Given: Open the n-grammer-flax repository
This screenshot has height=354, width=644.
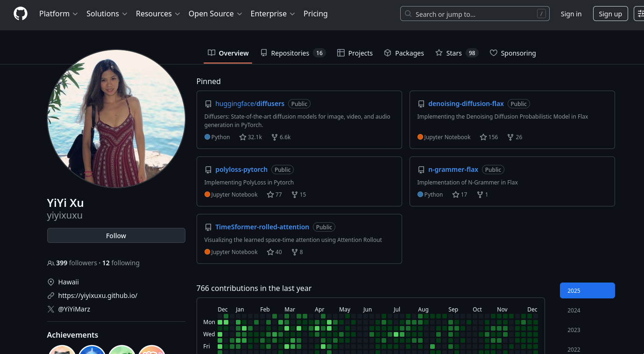Looking at the screenshot, I should tap(453, 170).
